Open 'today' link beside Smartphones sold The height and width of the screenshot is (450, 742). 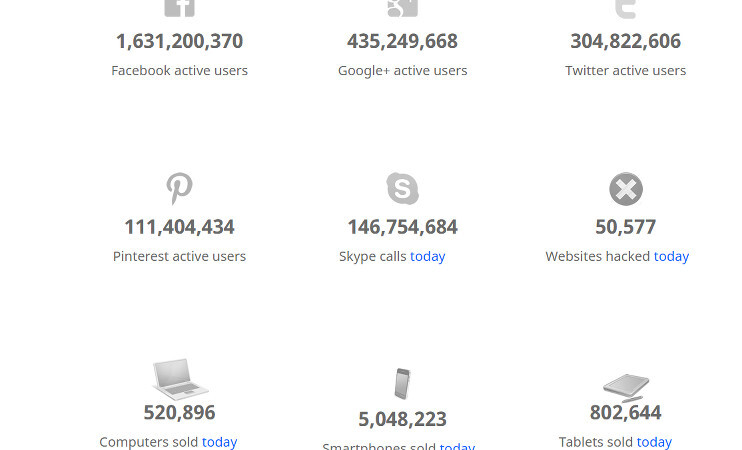click(457, 446)
